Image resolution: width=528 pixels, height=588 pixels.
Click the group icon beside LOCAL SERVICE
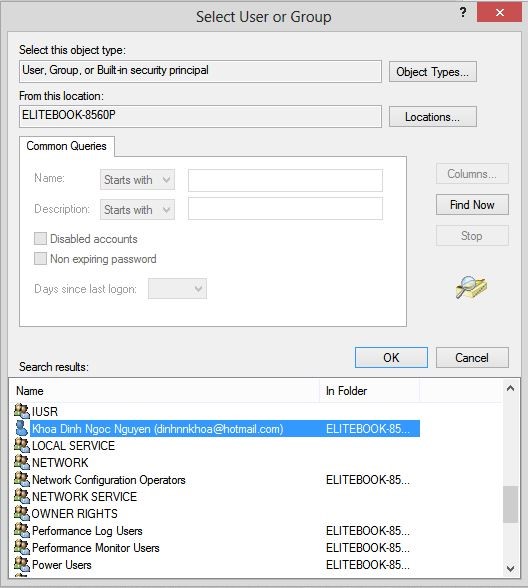pos(22,445)
